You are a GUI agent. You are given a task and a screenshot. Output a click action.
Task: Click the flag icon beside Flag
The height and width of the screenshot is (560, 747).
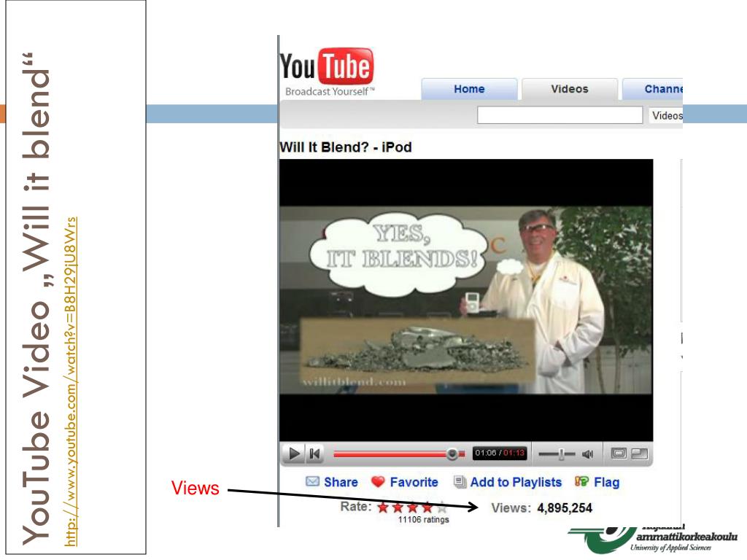(581, 481)
